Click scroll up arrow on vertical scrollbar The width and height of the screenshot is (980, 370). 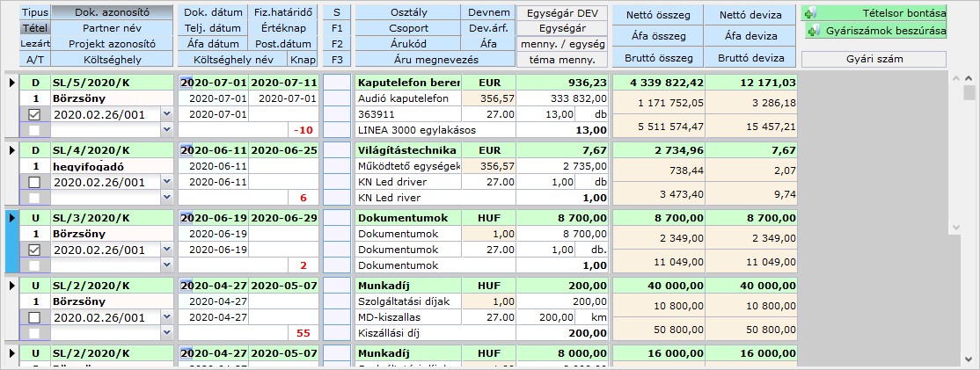(x=969, y=77)
